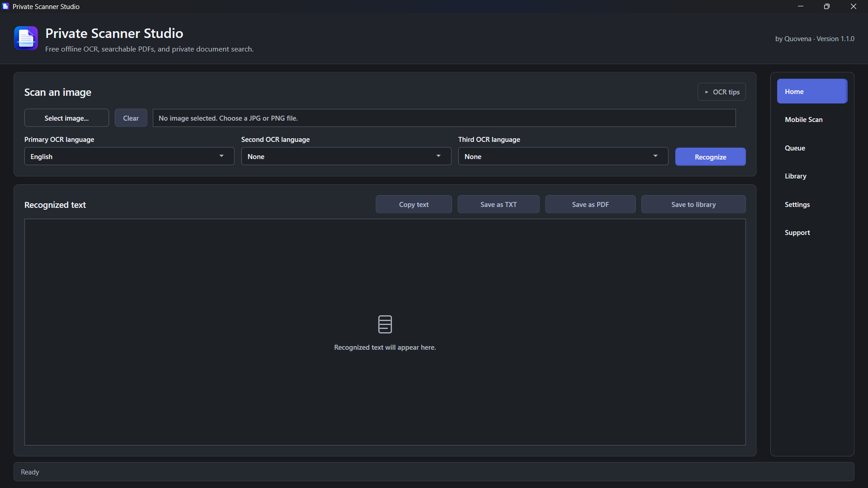Image resolution: width=868 pixels, height=488 pixels.
Task: Switch to the Library page
Action: click(x=812, y=176)
